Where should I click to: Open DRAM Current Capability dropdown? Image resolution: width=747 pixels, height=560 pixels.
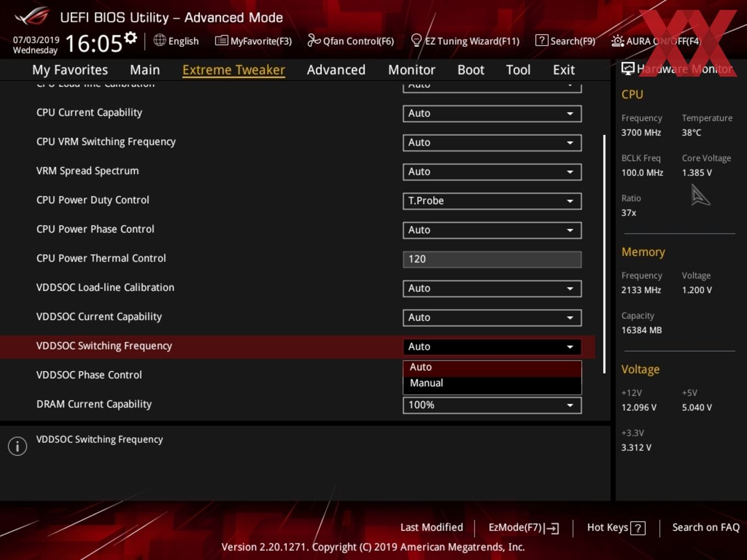point(492,405)
